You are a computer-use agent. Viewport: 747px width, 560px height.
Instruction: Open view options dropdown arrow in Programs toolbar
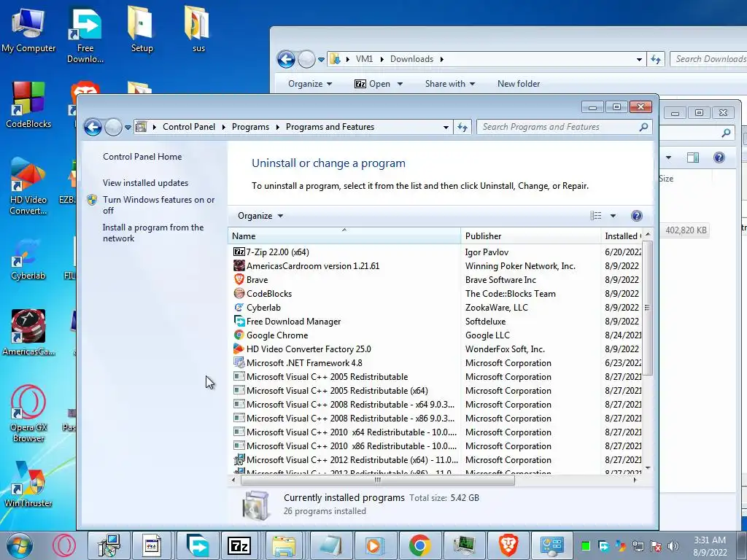613,216
